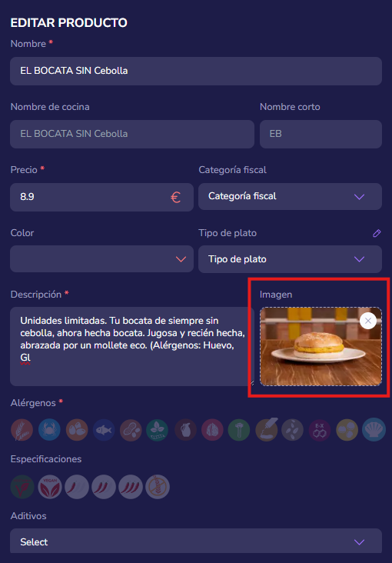Image resolution: width=392 pixels, height=563 pixels.
Task: Open the Color picker dropdown
Action: tap(101, 259)
